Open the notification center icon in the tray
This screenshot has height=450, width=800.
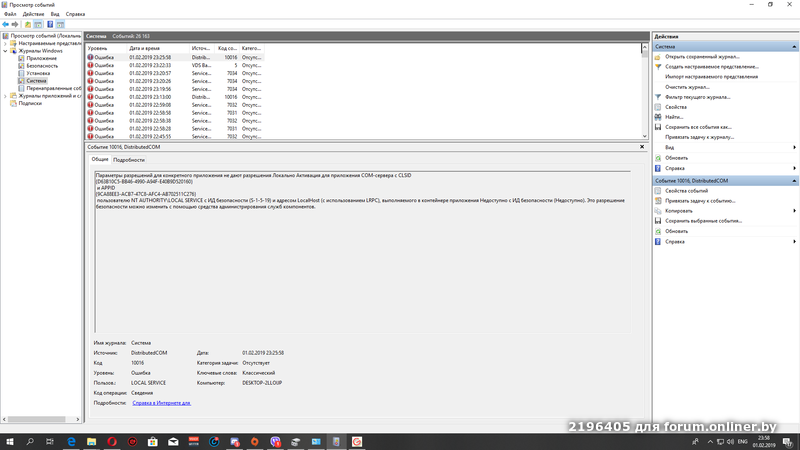(788, 441)
